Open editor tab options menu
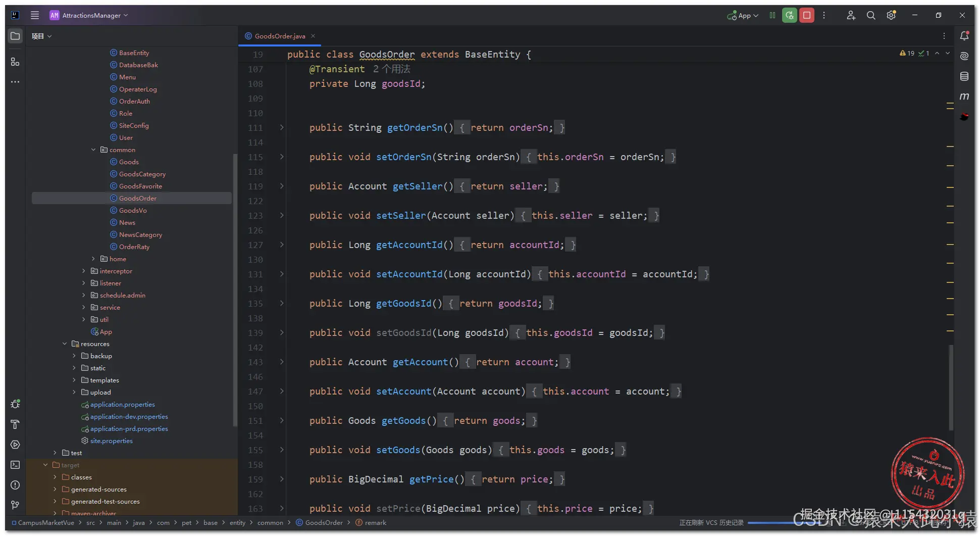The image size is (980, 536). point(944,36)
